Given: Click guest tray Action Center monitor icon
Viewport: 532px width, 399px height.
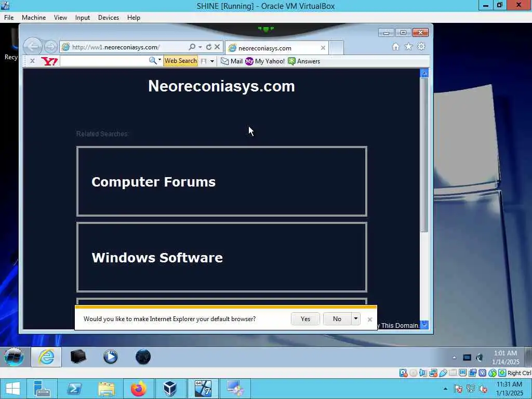Looking at the screenshot, I should [x=467, y=357].
